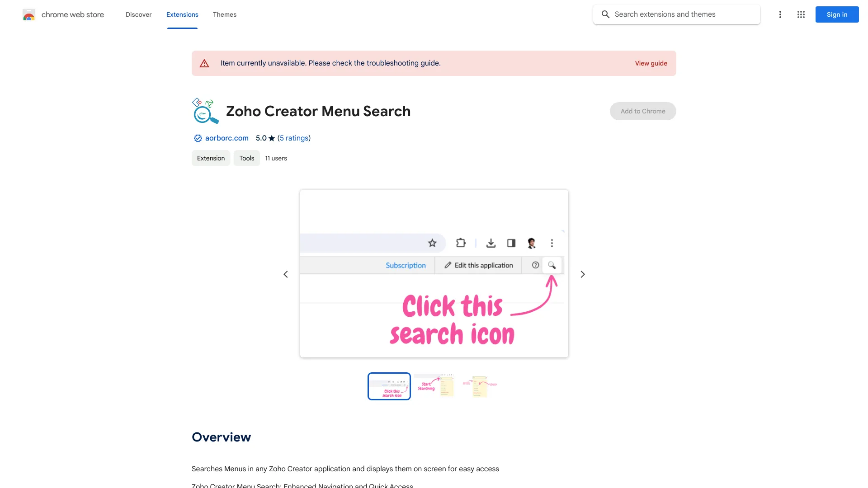Click the split-screen/sidebar icon

click(x=511, y=243)
